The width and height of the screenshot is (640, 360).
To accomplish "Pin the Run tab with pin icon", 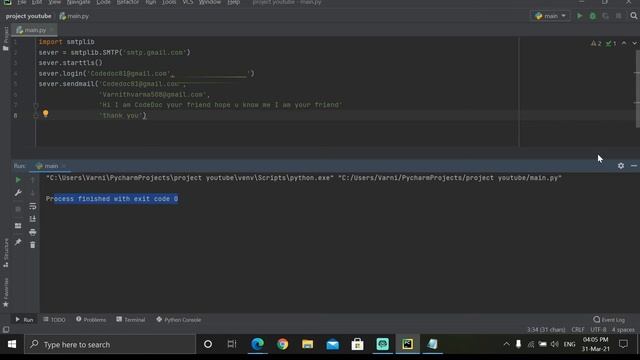I will (18, 242).
